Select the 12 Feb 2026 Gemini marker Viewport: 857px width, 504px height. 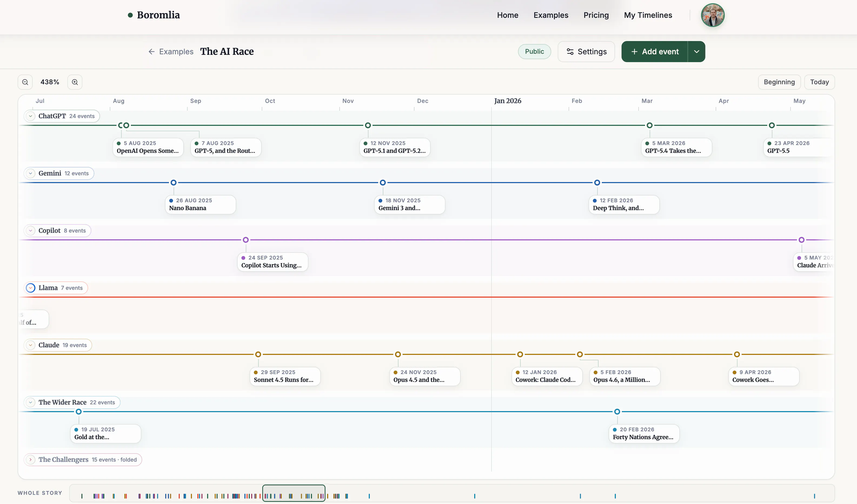coord(597,183)
